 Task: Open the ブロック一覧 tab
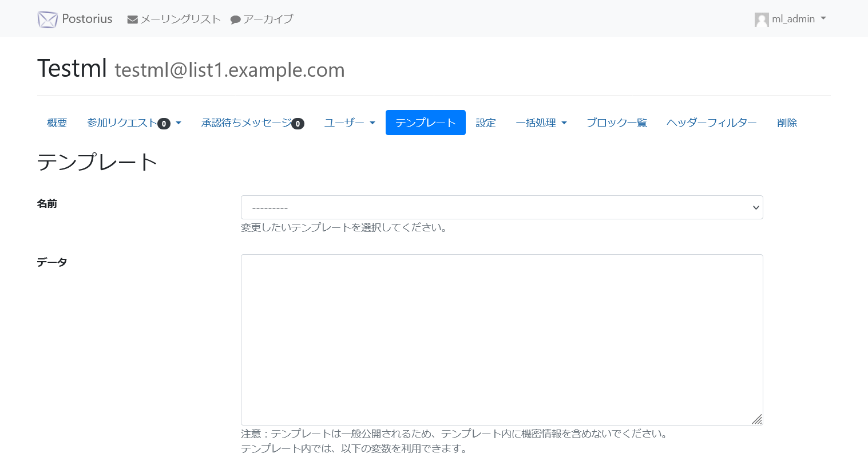click(x=617, y=123)
